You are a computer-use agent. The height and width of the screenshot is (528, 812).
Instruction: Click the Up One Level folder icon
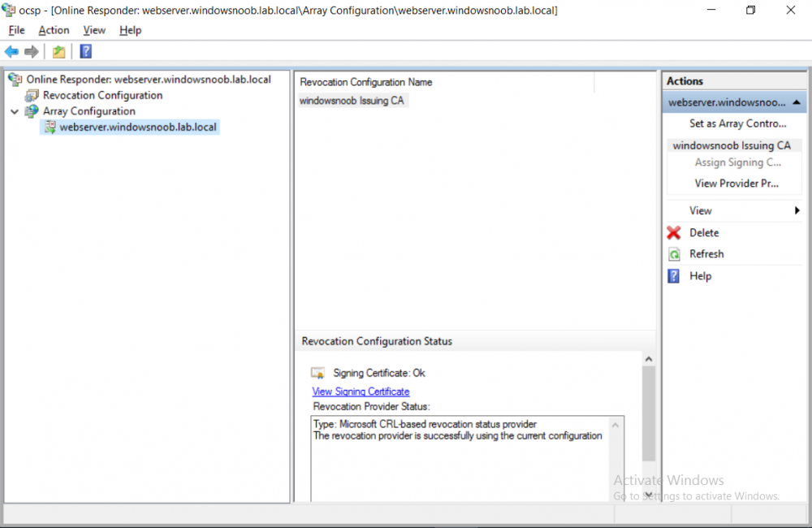pyautogui.click(x=58, y=51)
